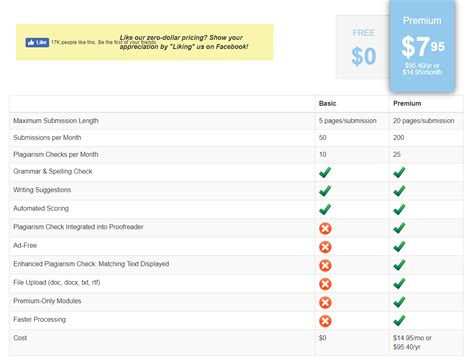Click the Basic column header

point(327,104)
